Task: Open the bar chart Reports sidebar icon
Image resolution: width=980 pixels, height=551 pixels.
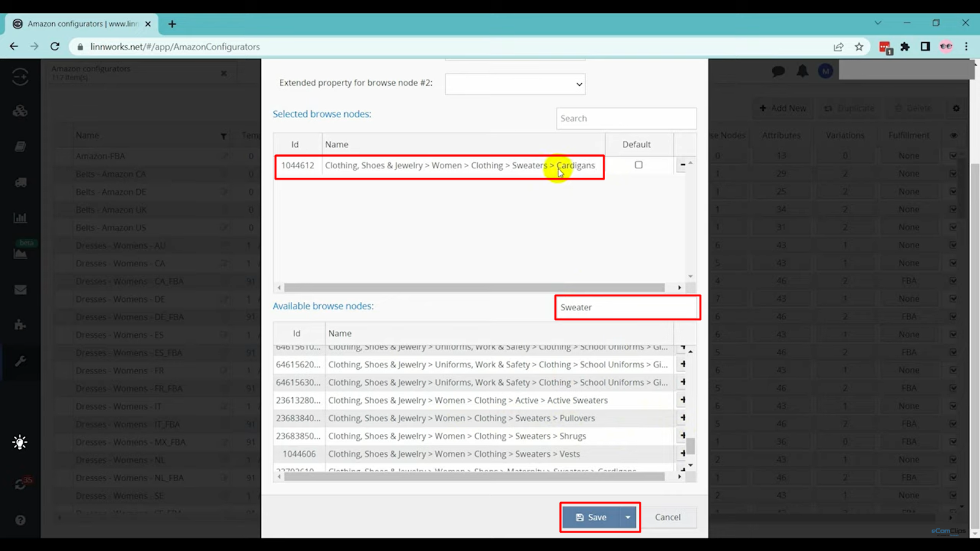Action: pos(20,218)
